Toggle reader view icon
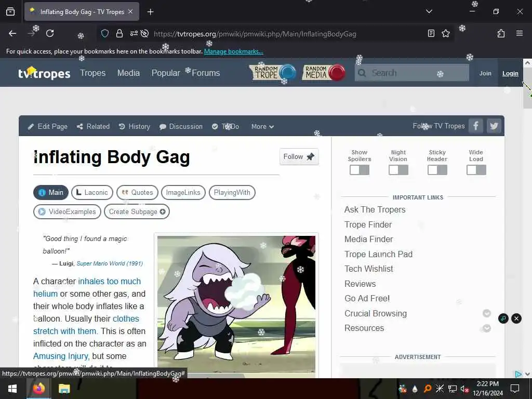This screenshot has height=399, width=532. click(431, 33)
